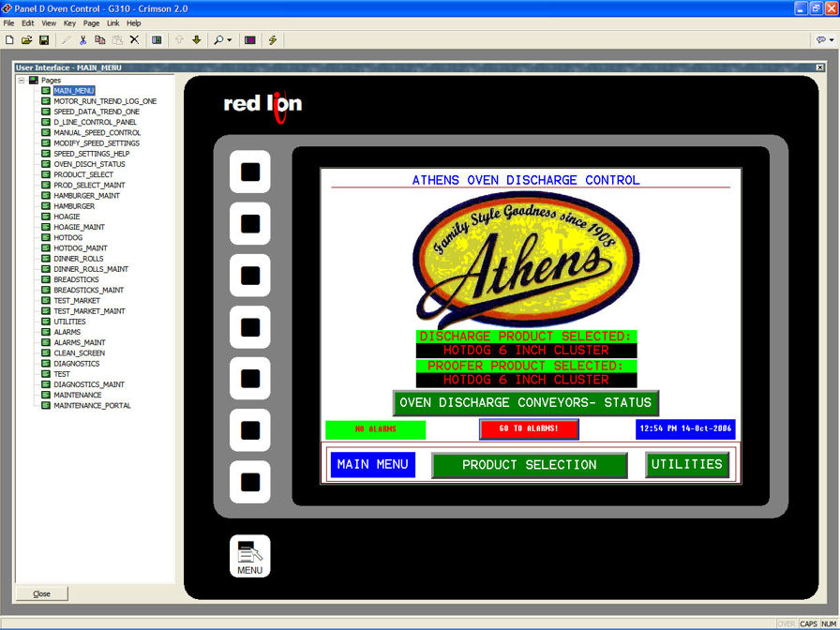Click the MAIN MENU button on the display
The image size is (840, 630).
click(373, 464)
